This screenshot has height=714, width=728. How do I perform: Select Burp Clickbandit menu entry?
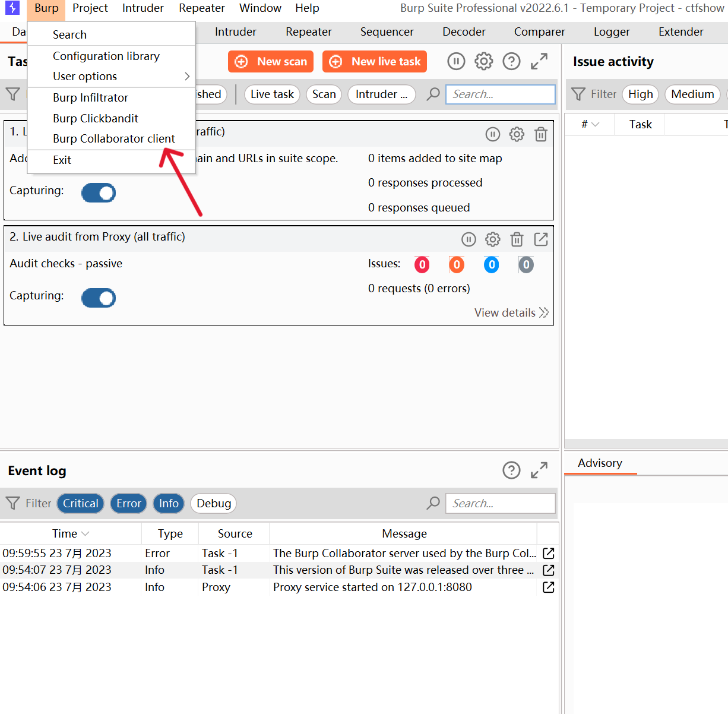click(x=111, y=118)
